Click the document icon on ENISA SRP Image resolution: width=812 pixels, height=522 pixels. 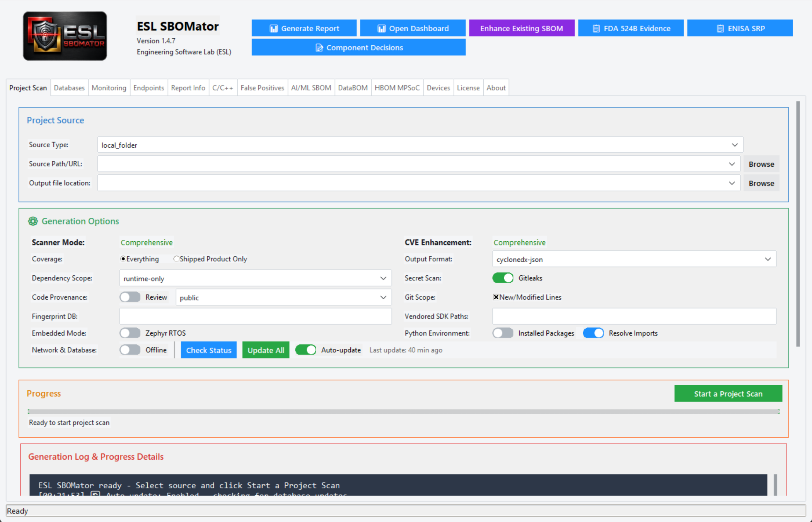720,28
